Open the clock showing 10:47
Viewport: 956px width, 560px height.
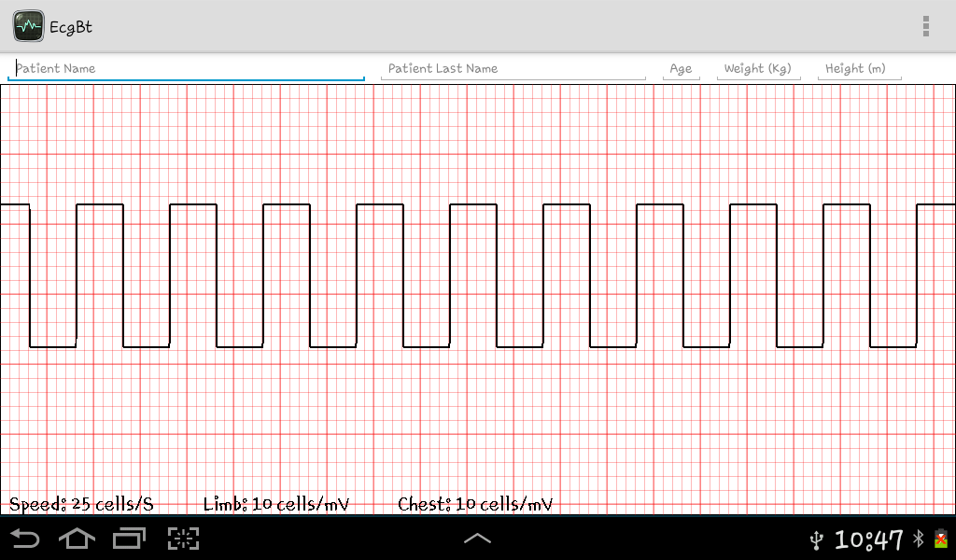click(868, 539)
